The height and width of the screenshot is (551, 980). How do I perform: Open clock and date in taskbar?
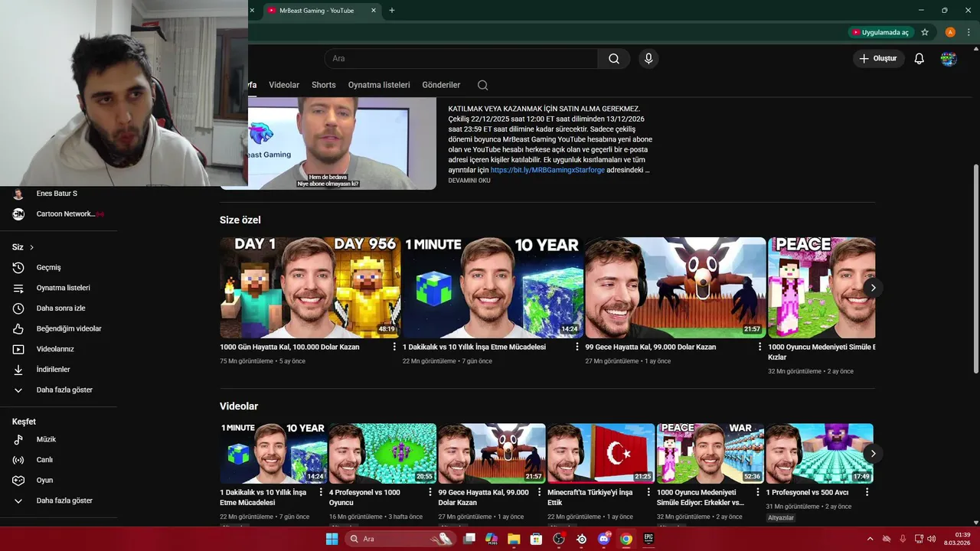click(957, 539)
